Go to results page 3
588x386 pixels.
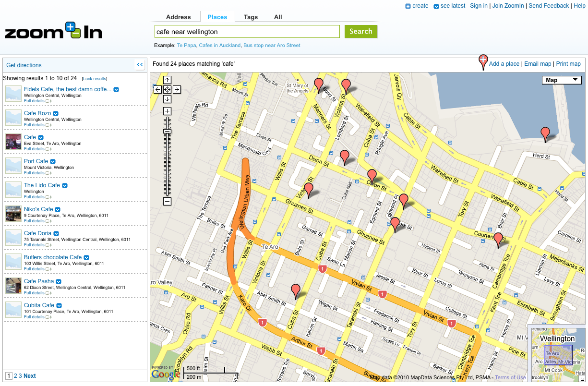coord(20,376)
